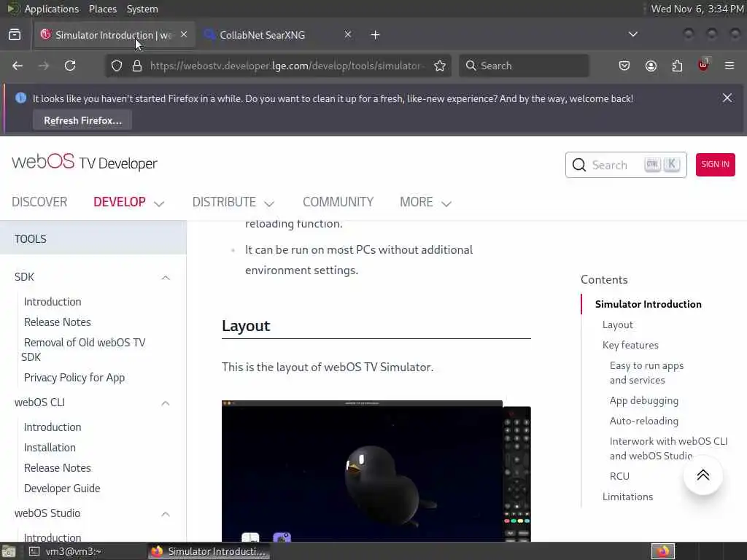The width and height of the screenshot is (747, 560).
Task: Jump to Layout in Contents
Action: pos(617,324)
